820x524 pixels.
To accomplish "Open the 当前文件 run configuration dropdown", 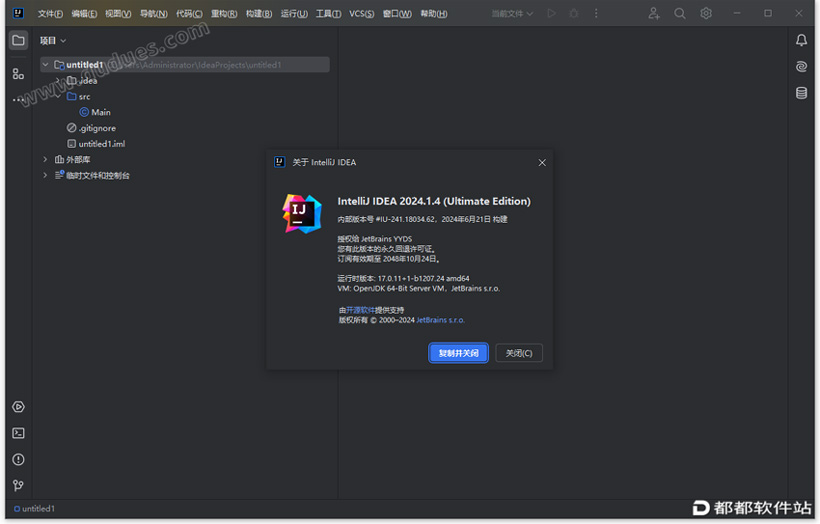I will point(512,14).
